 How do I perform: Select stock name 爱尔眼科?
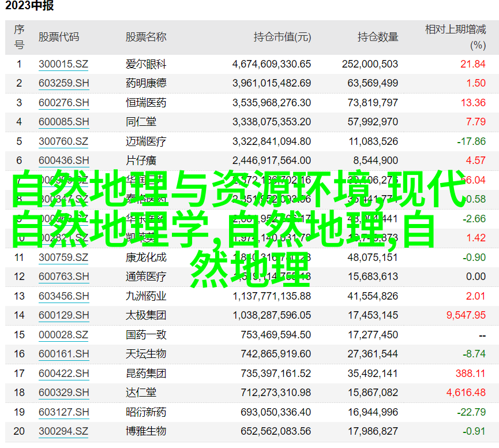[146, 64]
